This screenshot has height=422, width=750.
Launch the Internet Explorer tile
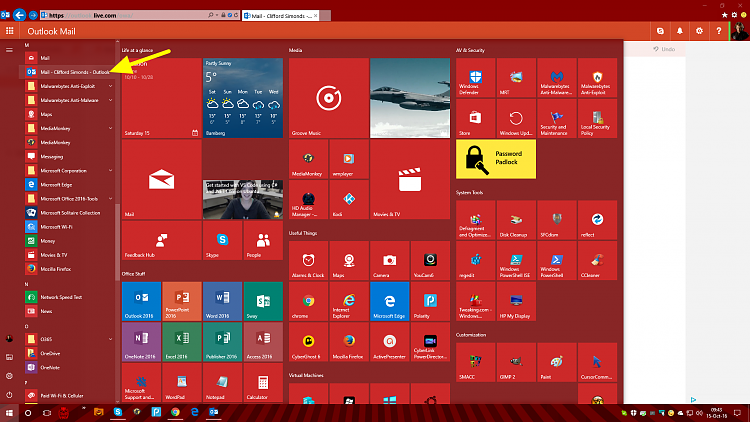pyautogui.click(x=349, y=301)
